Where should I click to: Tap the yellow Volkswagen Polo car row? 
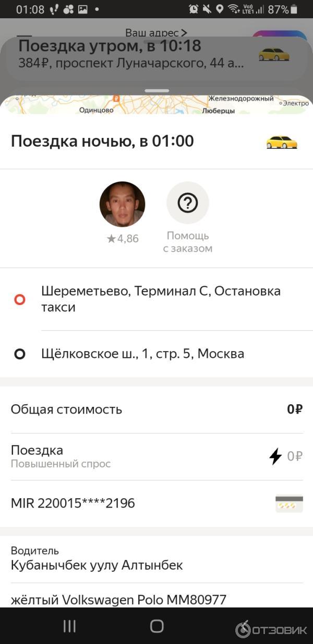pos(118,600)
